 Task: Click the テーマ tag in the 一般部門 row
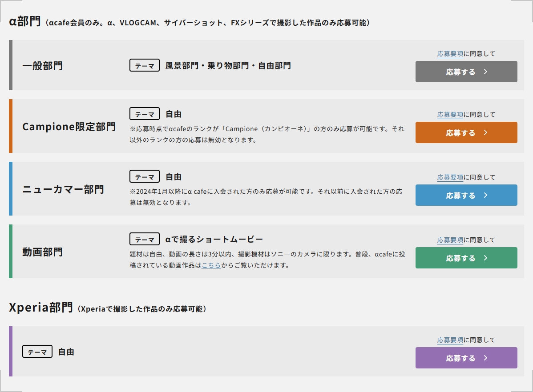[x=144, y=66]
